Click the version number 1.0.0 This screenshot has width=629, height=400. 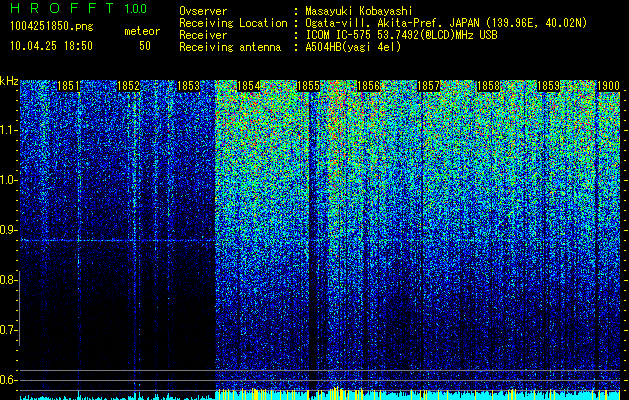pos(136,9)
